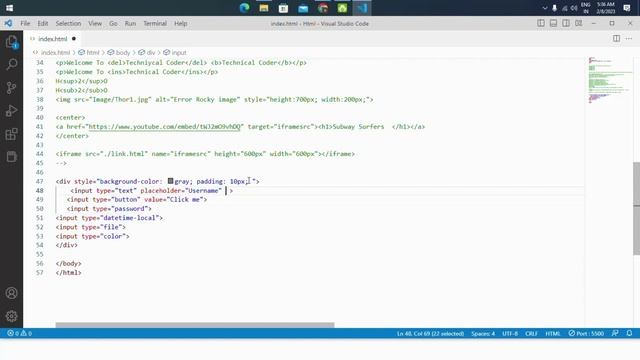Open the Selection menu
Screen dimensions: 640x360
(x=68, y=23)
